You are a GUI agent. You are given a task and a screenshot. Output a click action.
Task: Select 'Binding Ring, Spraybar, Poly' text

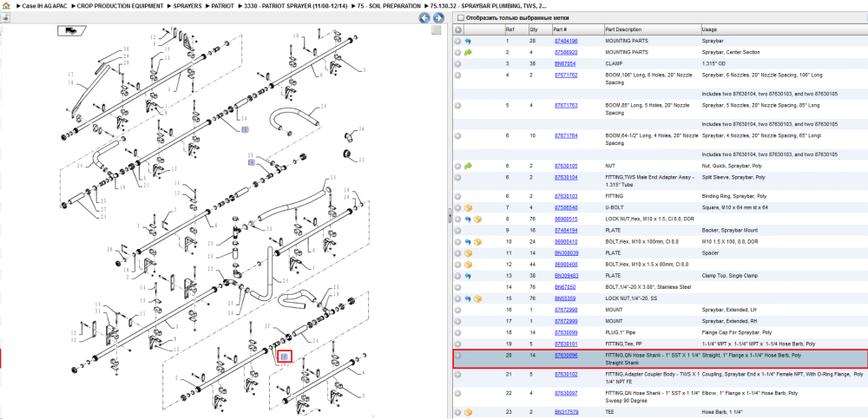[x=734, y=196]
